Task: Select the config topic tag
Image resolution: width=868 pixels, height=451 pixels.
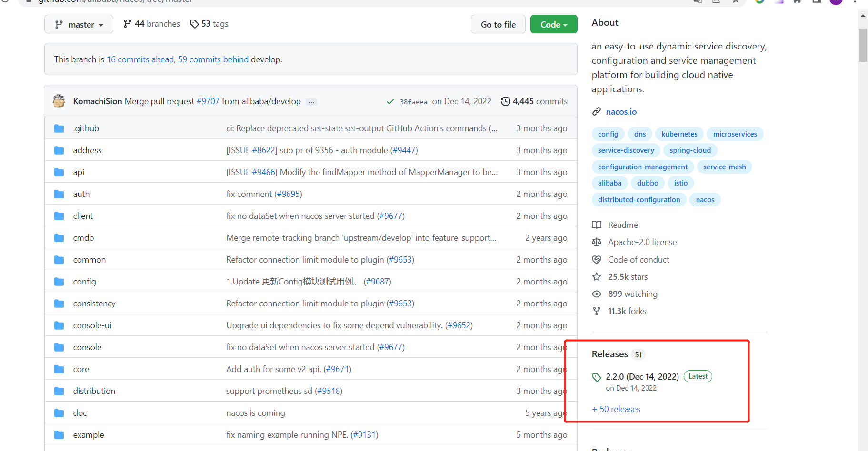Action: [608, 134]
